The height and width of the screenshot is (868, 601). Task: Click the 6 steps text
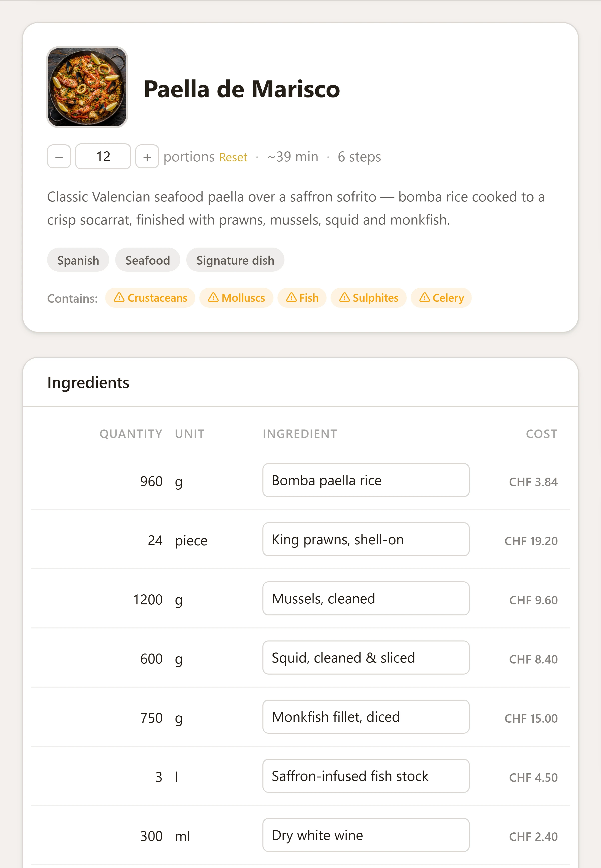coord(359,157)
